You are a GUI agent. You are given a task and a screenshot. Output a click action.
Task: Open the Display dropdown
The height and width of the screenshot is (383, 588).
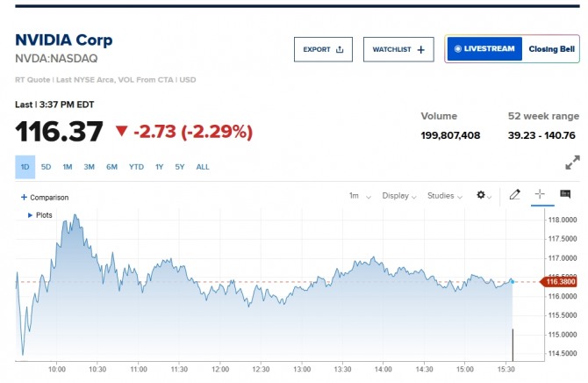[400, 196]
